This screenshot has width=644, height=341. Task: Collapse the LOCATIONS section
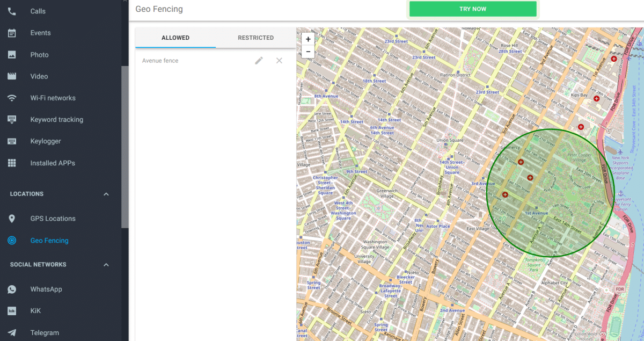coord(106,194)
